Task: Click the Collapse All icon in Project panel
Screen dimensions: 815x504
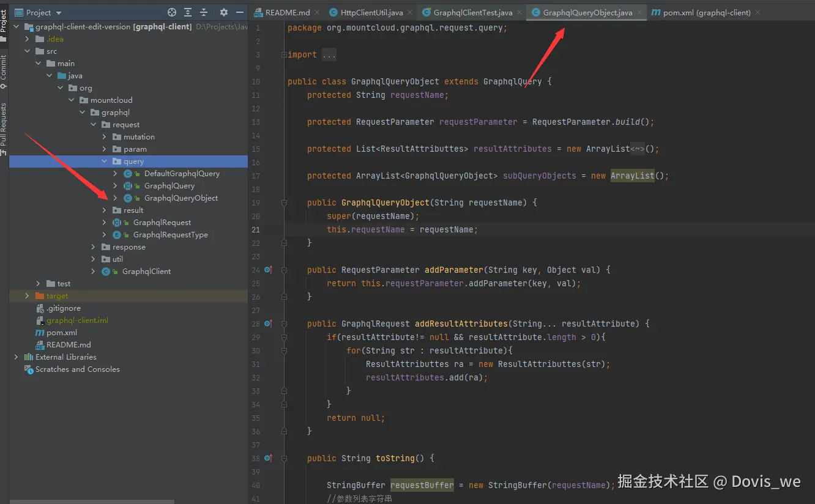Action: coord(204,12)
